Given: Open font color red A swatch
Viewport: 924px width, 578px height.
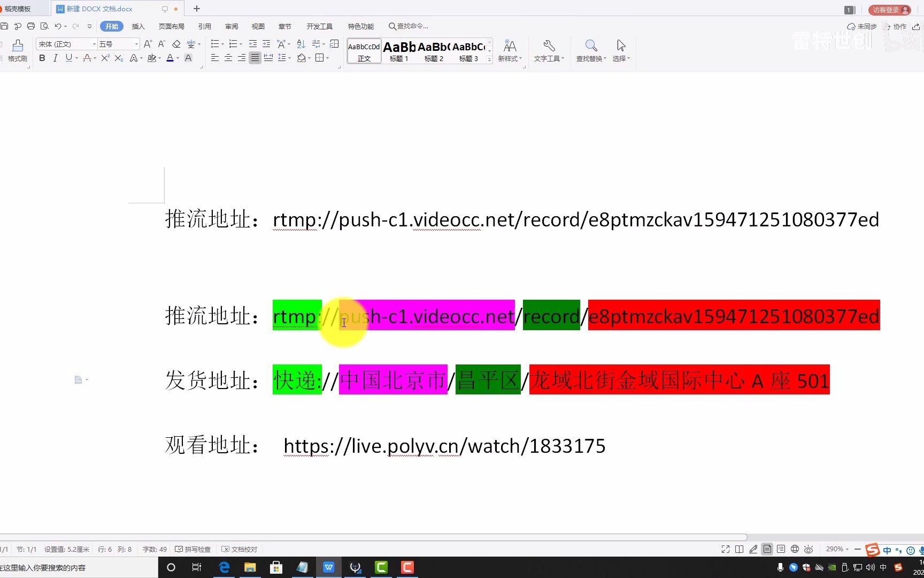Looking at the screenshot, I should pyautogui.click(x=170, y=58).
